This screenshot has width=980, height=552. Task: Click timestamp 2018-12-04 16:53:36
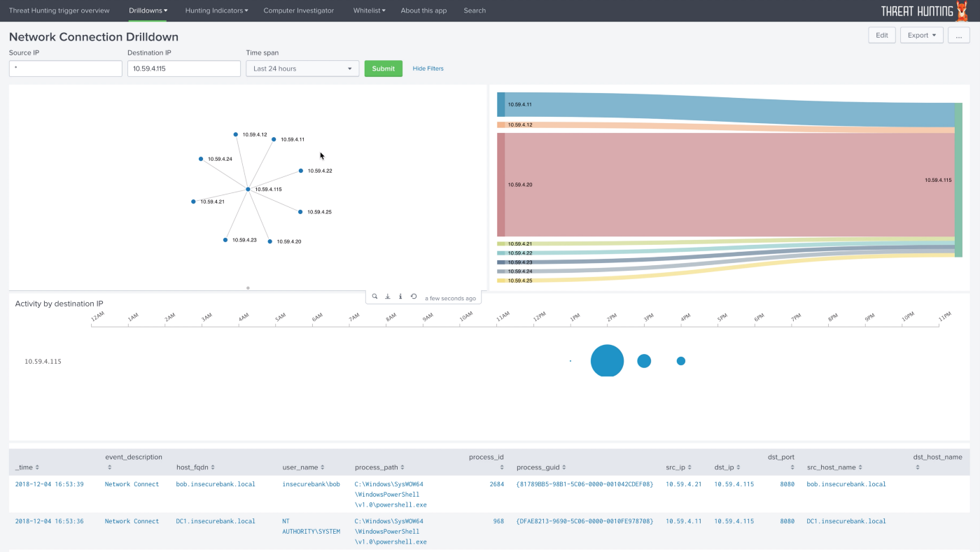[49, 521]
